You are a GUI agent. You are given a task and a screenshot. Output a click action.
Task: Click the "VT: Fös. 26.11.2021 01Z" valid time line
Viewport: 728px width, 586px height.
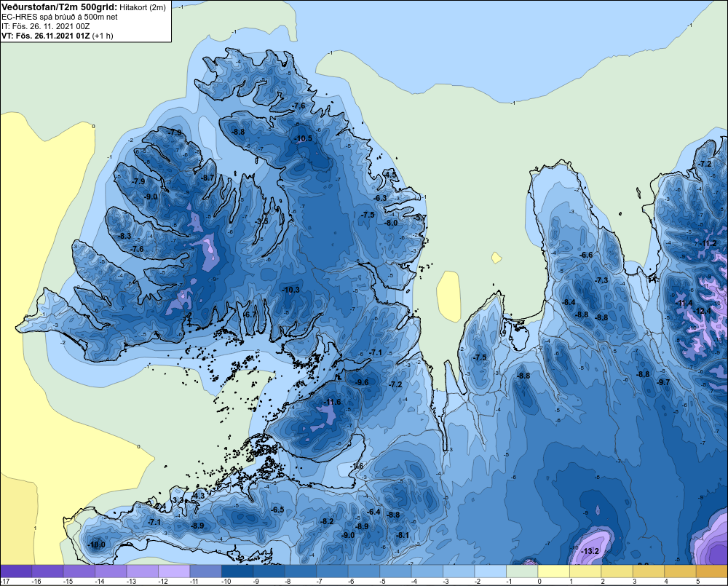point(45,36)
